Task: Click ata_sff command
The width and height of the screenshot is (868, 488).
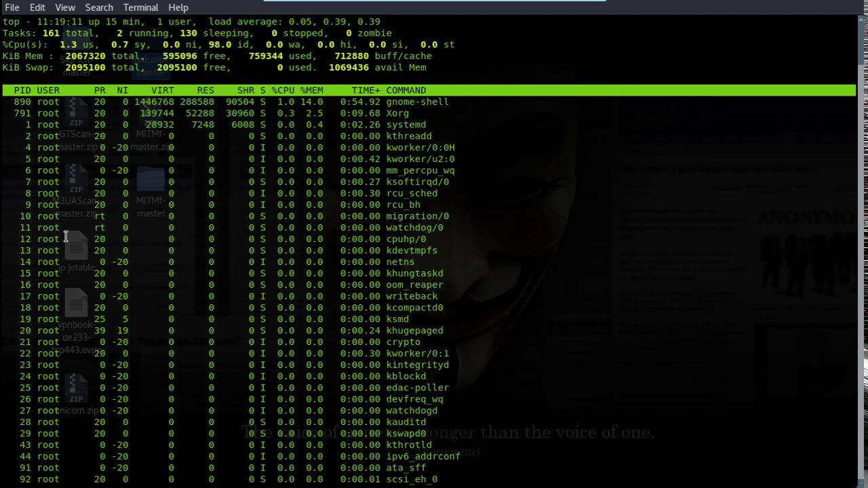Action: pos(406,468)
